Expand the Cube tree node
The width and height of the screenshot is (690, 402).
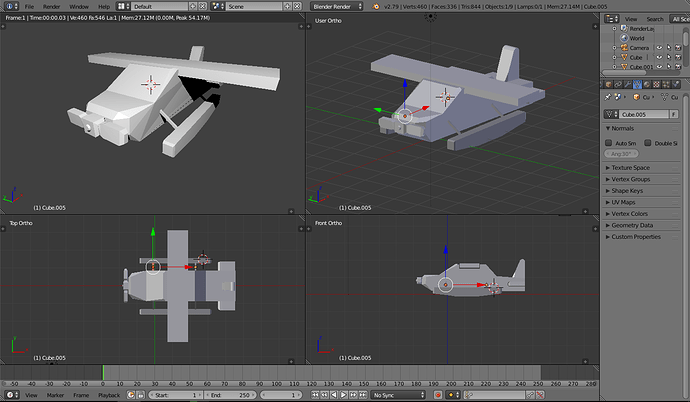coord(614,58)
